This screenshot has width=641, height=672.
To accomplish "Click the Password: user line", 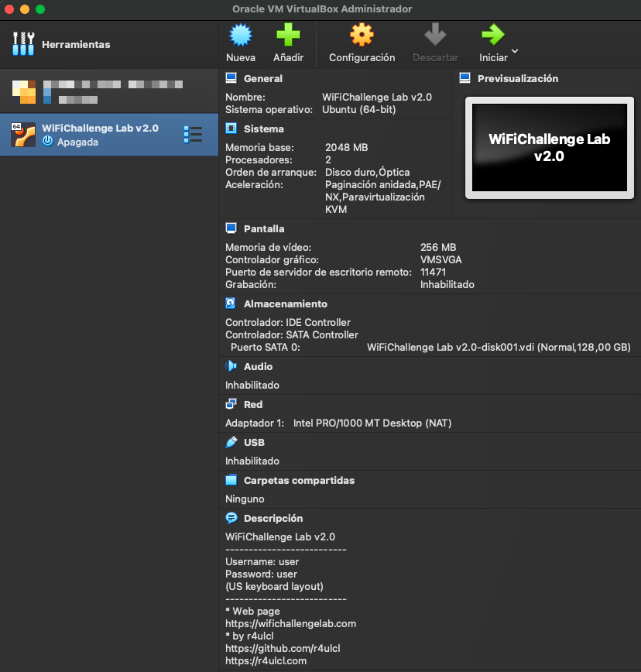I will click(261, 574).
